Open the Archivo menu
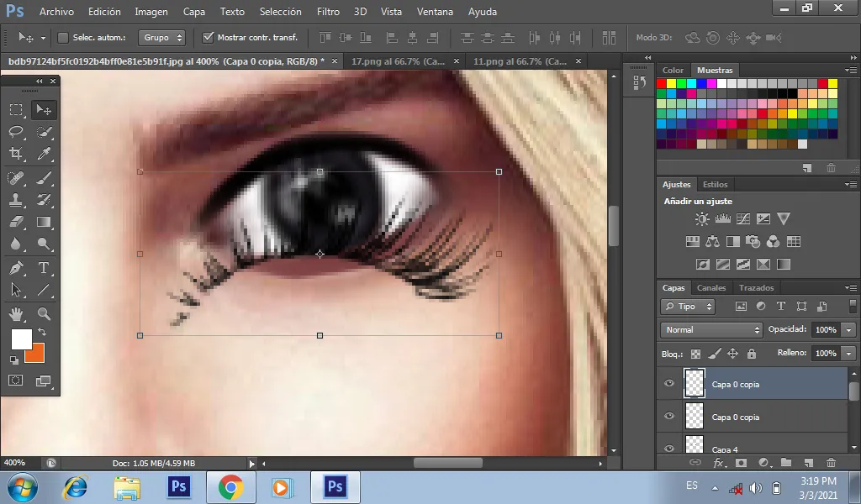861x504 pixels. click(x=56, y=12)
